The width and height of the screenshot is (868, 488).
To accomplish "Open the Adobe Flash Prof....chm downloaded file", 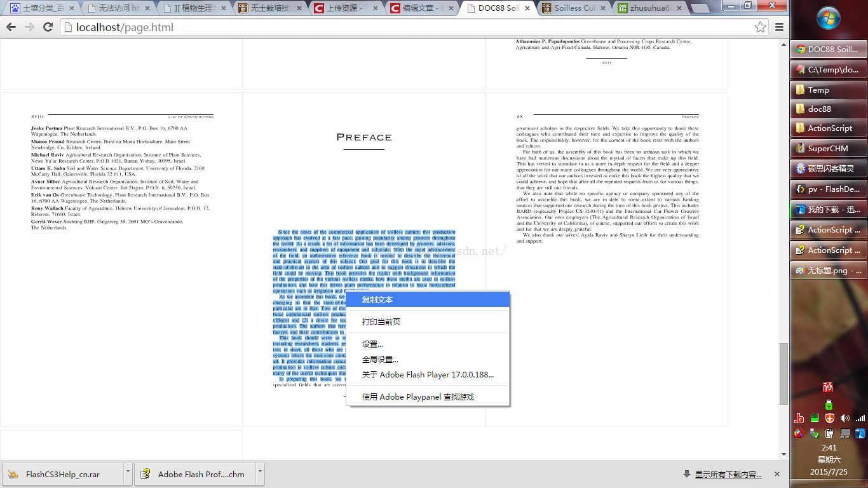I will [195, 474].
